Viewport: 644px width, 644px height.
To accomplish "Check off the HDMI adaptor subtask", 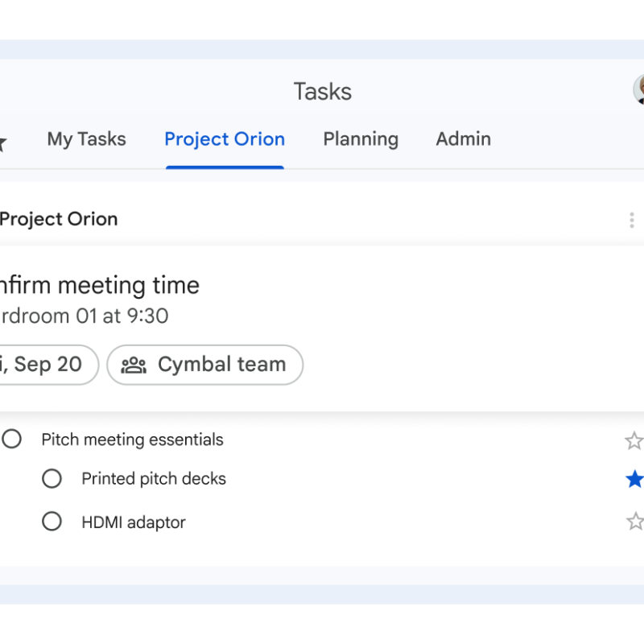I will click(x=52, y=522).
